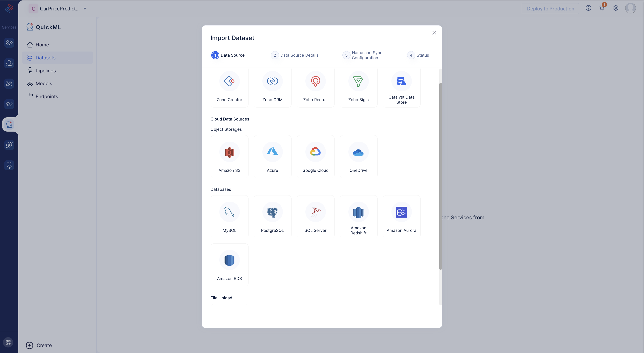This screenshot has width=644, height=353.
Task: Select step 3 Name and Sync Configuration
Action: (x=362, y=55)
